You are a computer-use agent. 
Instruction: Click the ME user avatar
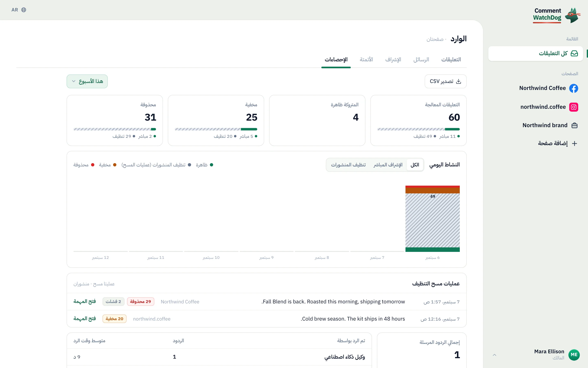coord(574,355)
